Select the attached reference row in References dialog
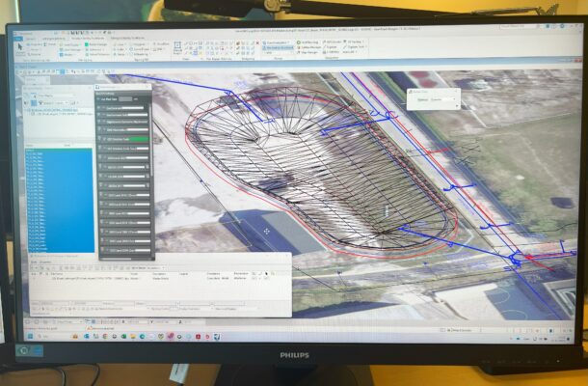 tap(150, 279)
